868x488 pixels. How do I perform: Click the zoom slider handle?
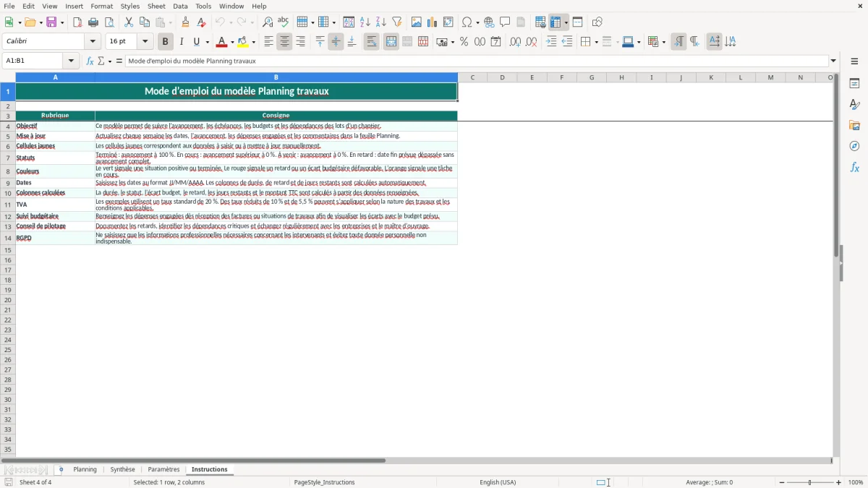(810, 482)
